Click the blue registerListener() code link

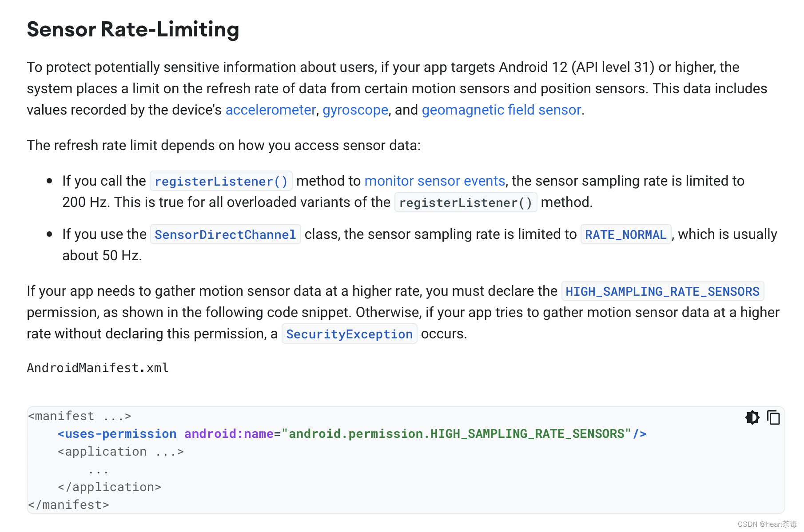tap(221, 181)
